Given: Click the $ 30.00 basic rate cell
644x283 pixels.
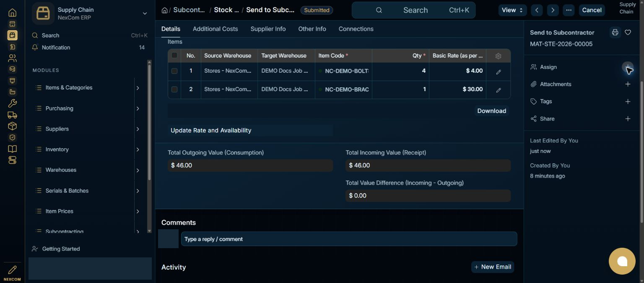Looking at the screenshot, I should [457, 89].
